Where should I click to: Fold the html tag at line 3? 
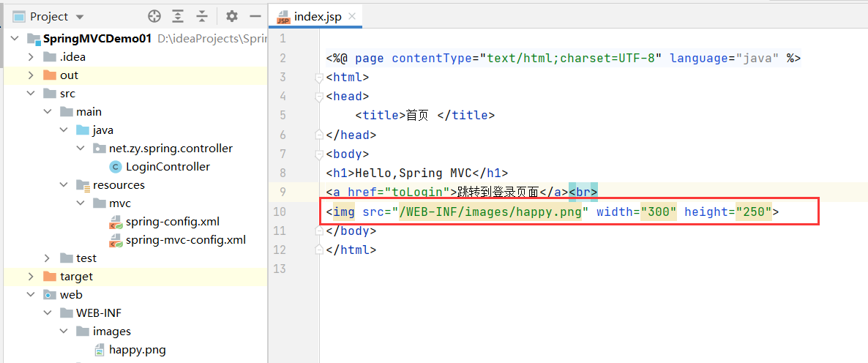point(318,78)
